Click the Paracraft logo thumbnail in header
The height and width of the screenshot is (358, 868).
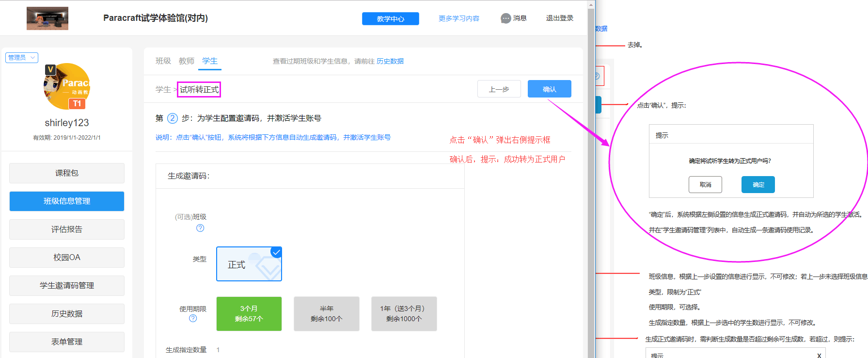(47, 18)
